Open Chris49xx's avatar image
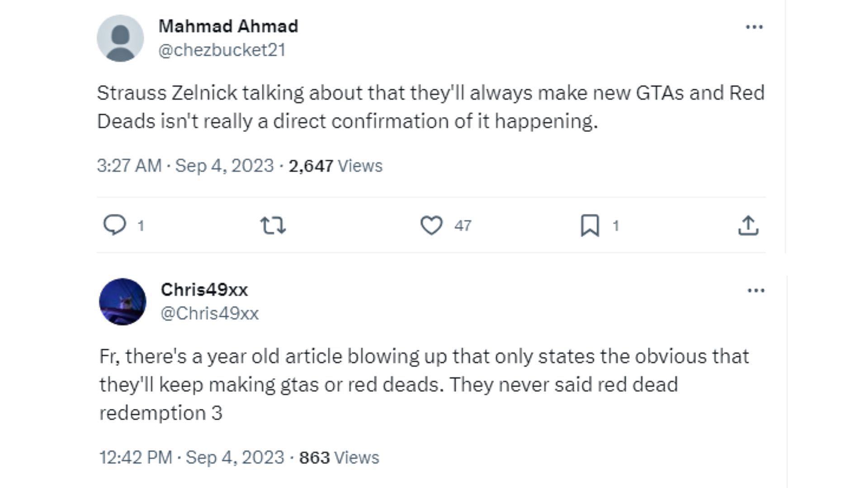868x488 pixels. click(123, 302)
